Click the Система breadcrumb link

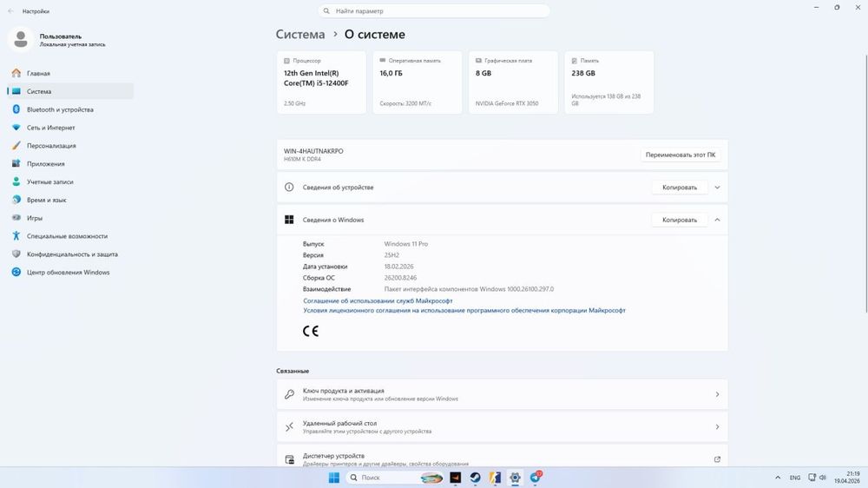(x=300, y=35)
